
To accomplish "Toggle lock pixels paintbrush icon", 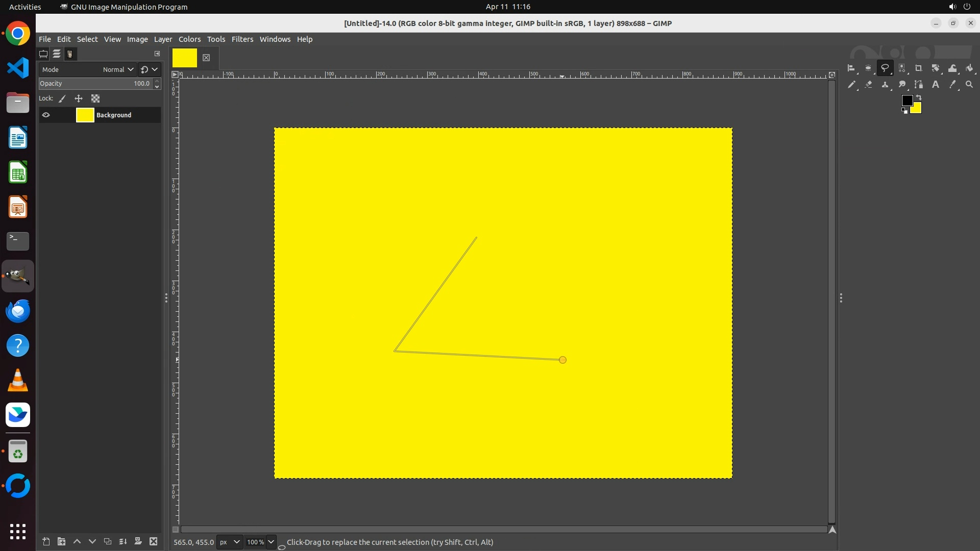I will pos(62,99).
